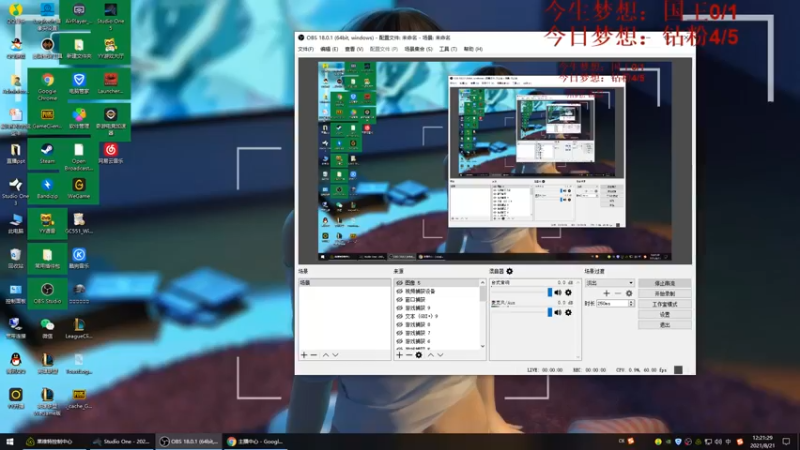800x450 pixels.
Task: Open the 文件(F) menu in OBS
Action: click(306, 49)
